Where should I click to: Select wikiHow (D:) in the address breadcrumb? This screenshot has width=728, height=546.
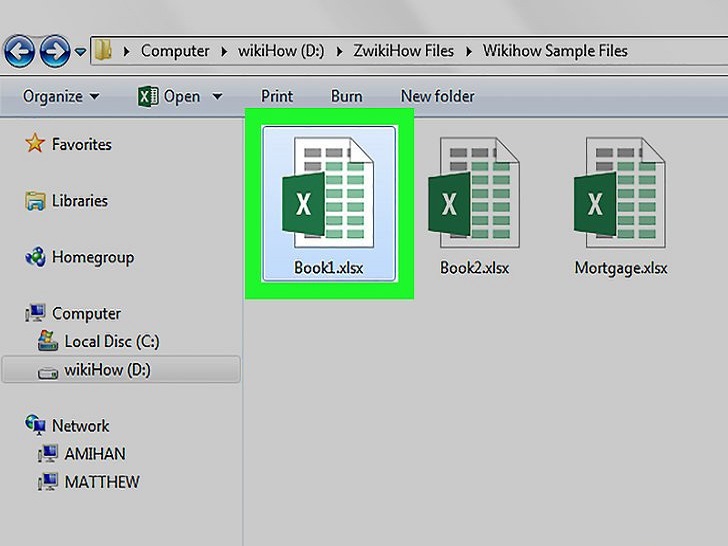[x=281, y=51]
